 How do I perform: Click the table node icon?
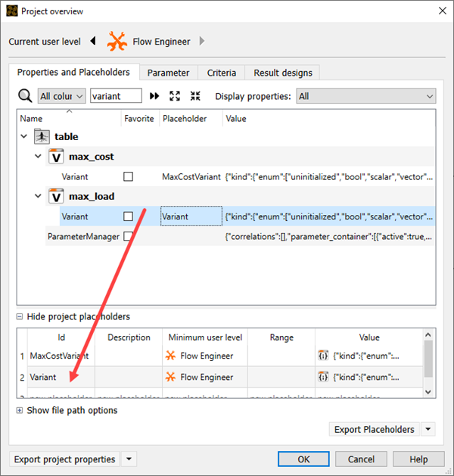click(42, 136)
